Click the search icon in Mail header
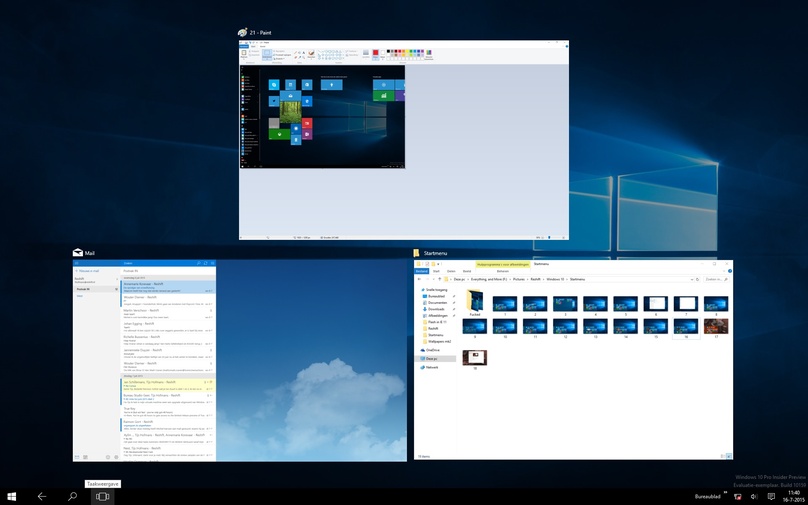 [x=199, y=263]
